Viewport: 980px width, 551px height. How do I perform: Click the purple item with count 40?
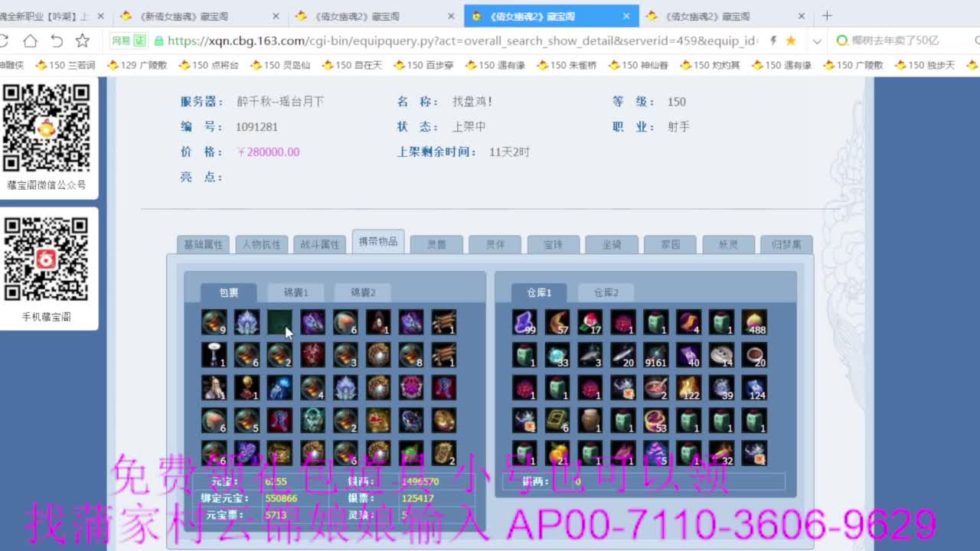point(688,355)
